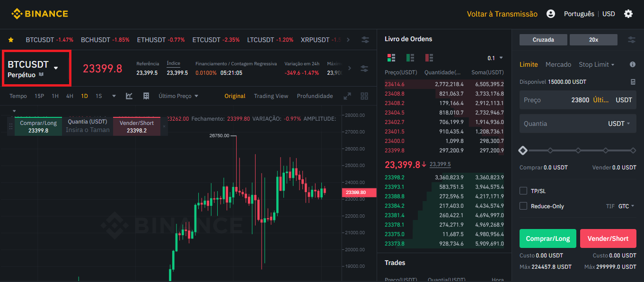Screen dimensions: 644x282
Task: Open the chart indicators icon
Action: 129,96
